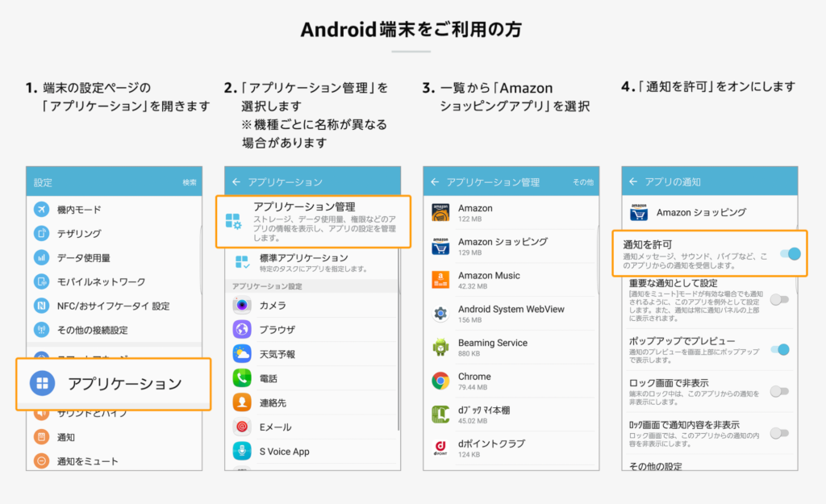Toggle ポップアップでプレビュー switch

780,349
